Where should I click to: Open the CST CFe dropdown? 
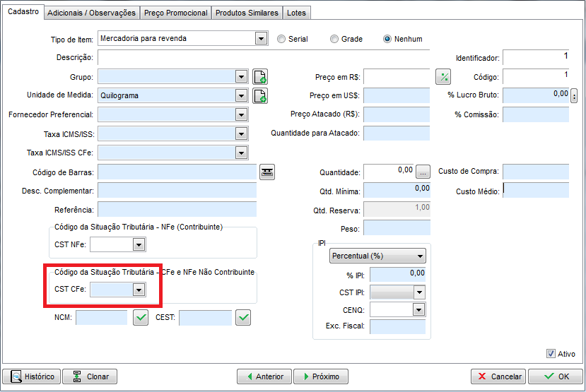pyautogui.click(x=139, y=290)
